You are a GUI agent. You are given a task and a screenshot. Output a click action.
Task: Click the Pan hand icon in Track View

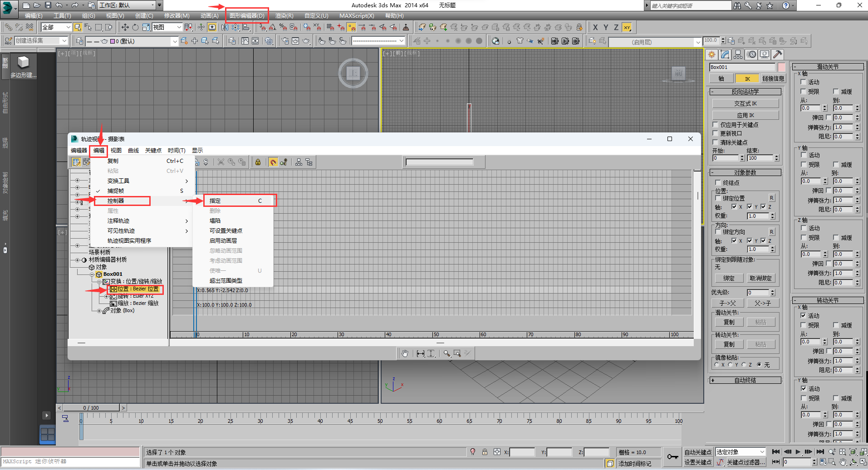(405, 353)
